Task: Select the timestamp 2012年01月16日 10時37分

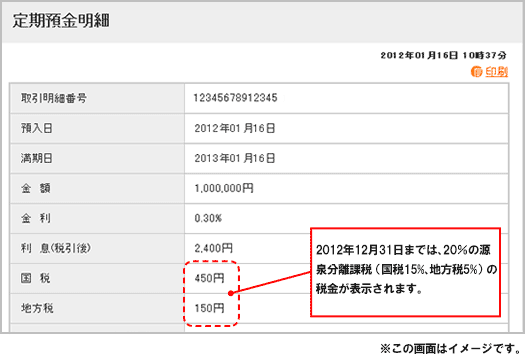Action: [444, 55]
